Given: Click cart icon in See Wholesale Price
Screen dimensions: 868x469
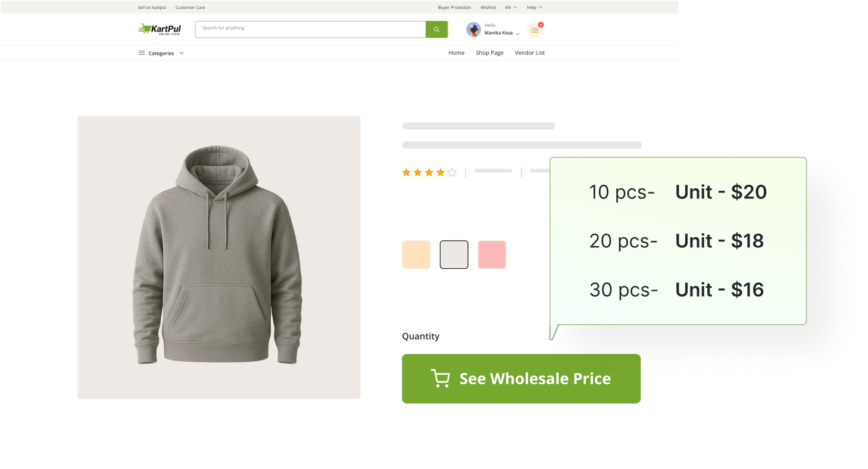Looking at the screenshot, I should [440, 379].
